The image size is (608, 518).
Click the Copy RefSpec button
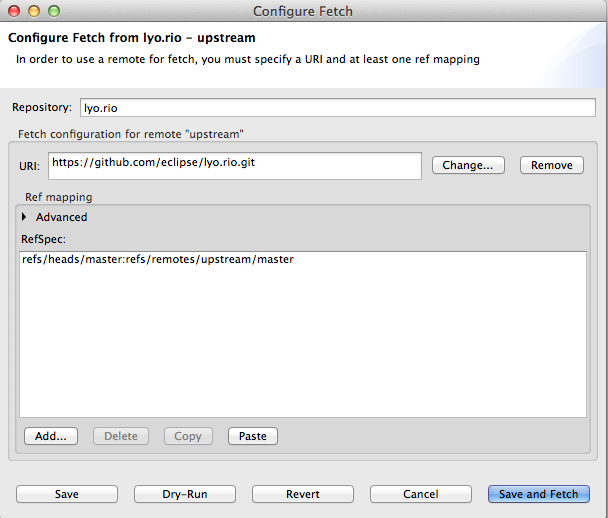tap(188, 436)
